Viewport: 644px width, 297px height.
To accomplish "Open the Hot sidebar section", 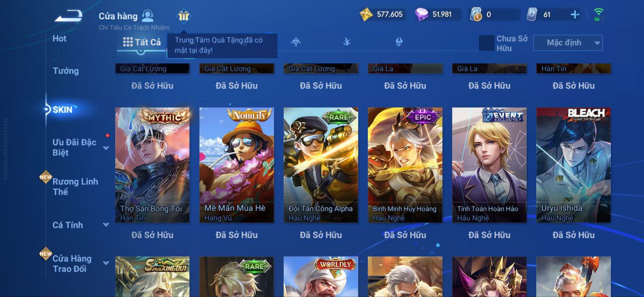I will (59, 39).
